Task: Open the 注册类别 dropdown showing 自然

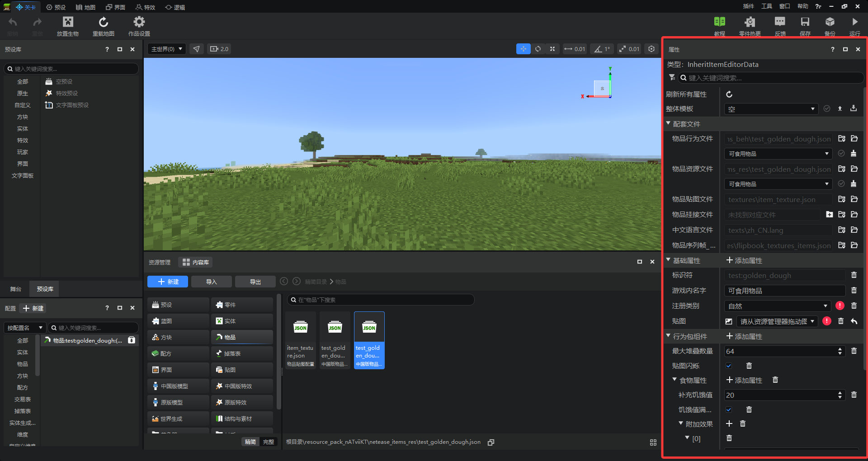Action: coord(778,306)
